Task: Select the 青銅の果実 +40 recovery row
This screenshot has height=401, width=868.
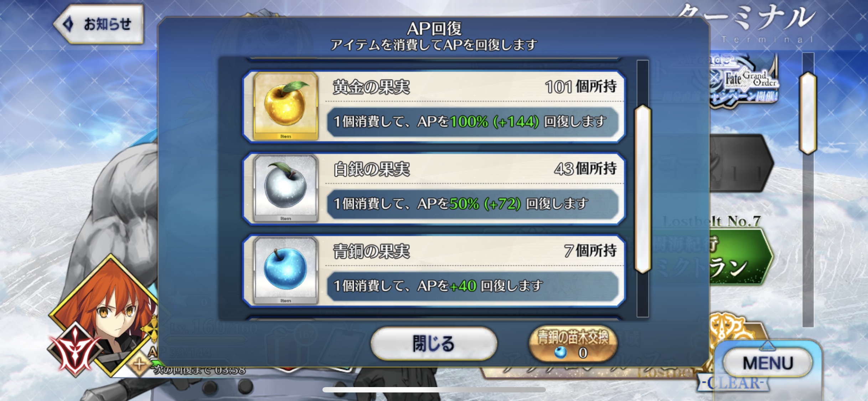Action: pyautogui.click(x=434, y=271)
